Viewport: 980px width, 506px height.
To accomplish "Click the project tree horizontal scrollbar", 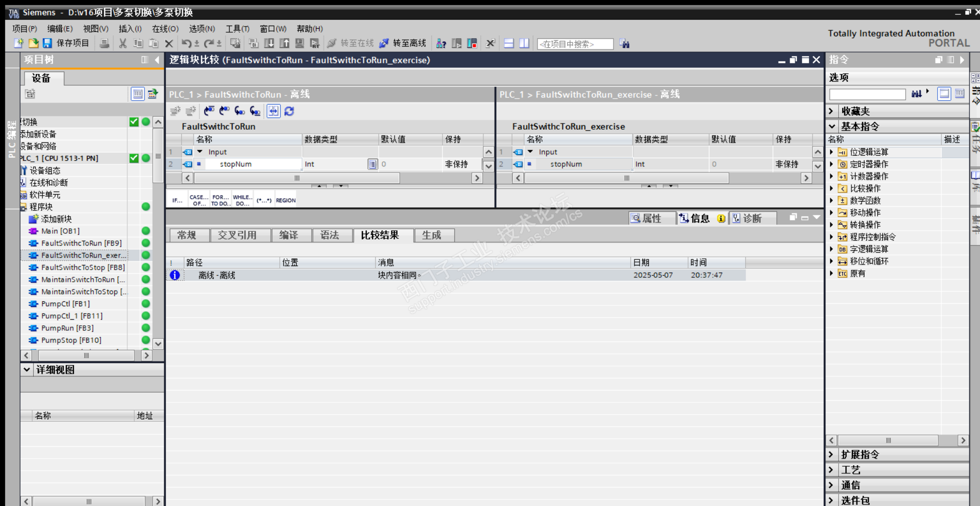I will pos(86,355).
